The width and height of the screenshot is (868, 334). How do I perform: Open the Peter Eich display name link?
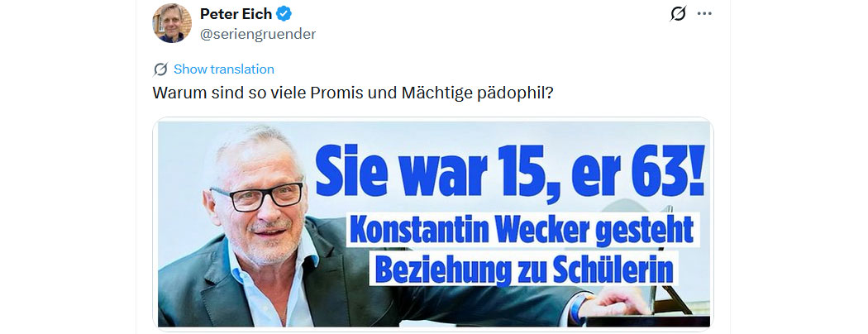236,13
